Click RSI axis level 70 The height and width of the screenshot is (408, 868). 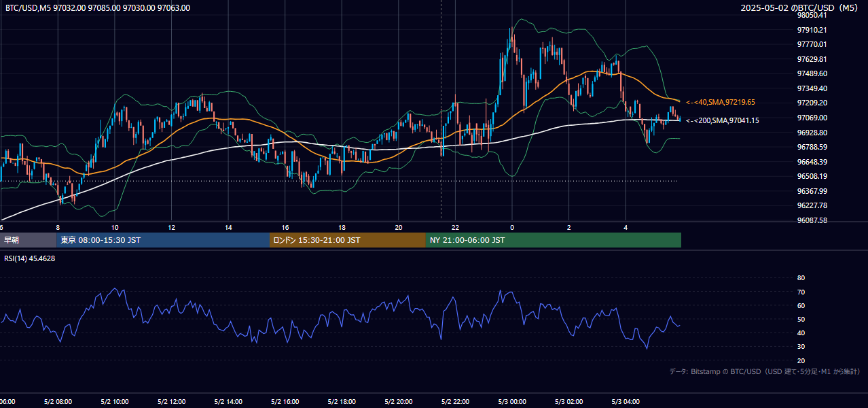801,292
